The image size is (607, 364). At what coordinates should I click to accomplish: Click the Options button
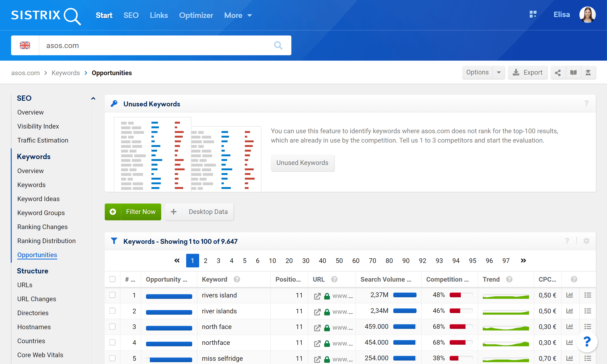[x=477, y=73]
